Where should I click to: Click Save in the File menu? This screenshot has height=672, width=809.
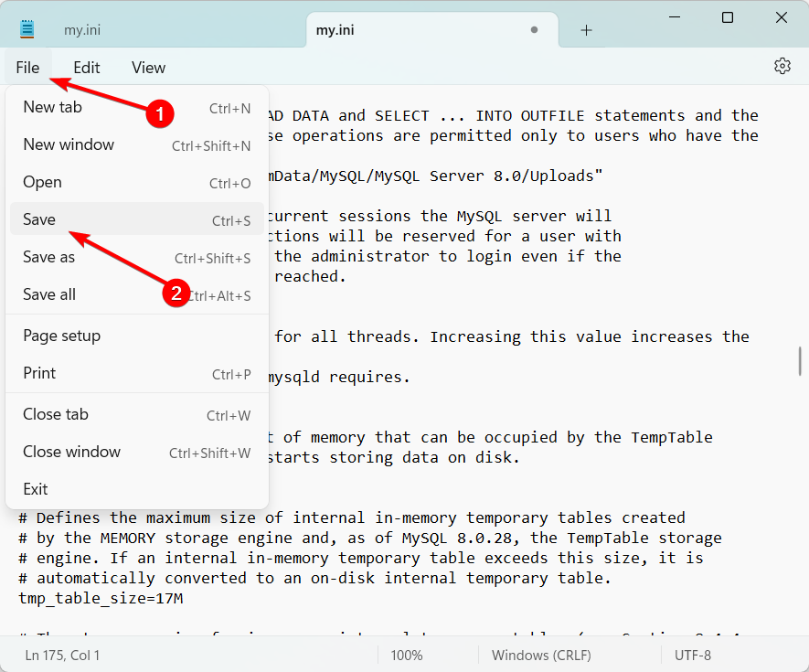pos(137,219)
